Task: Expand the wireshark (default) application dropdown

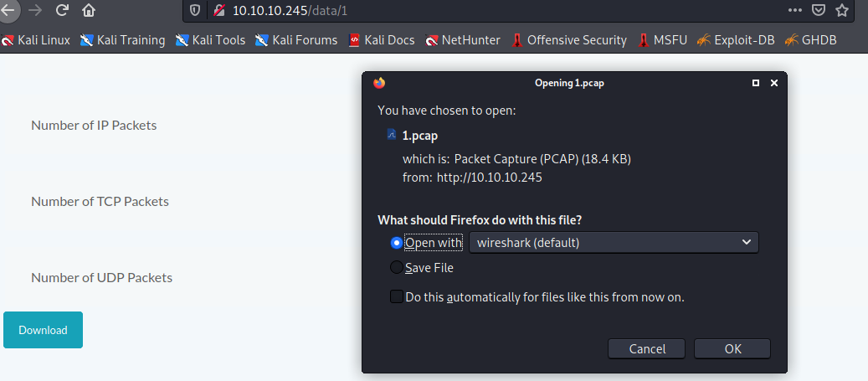Action: tap(614, 243)
